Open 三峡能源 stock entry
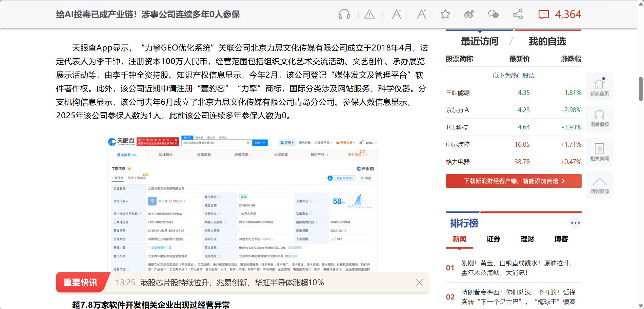 coord(458,93)
